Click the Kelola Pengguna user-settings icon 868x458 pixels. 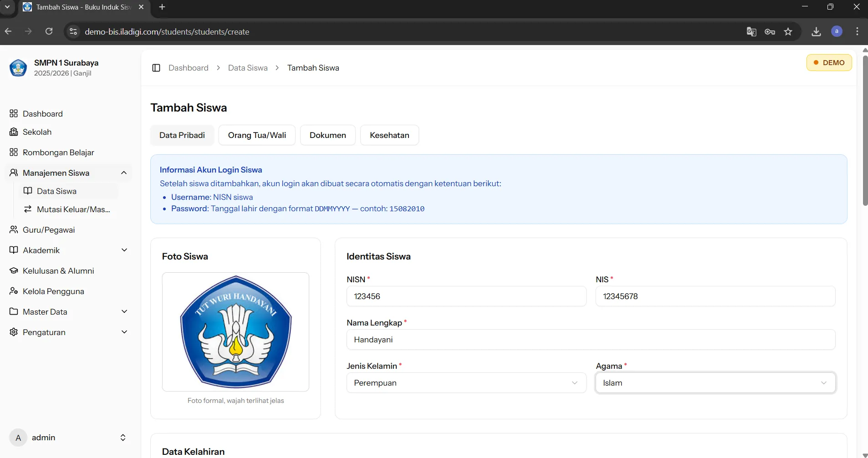coord(14,291)
